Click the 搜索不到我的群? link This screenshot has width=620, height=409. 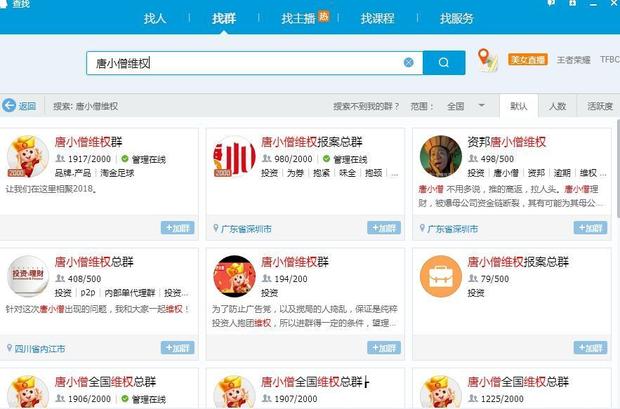point(366,106)
